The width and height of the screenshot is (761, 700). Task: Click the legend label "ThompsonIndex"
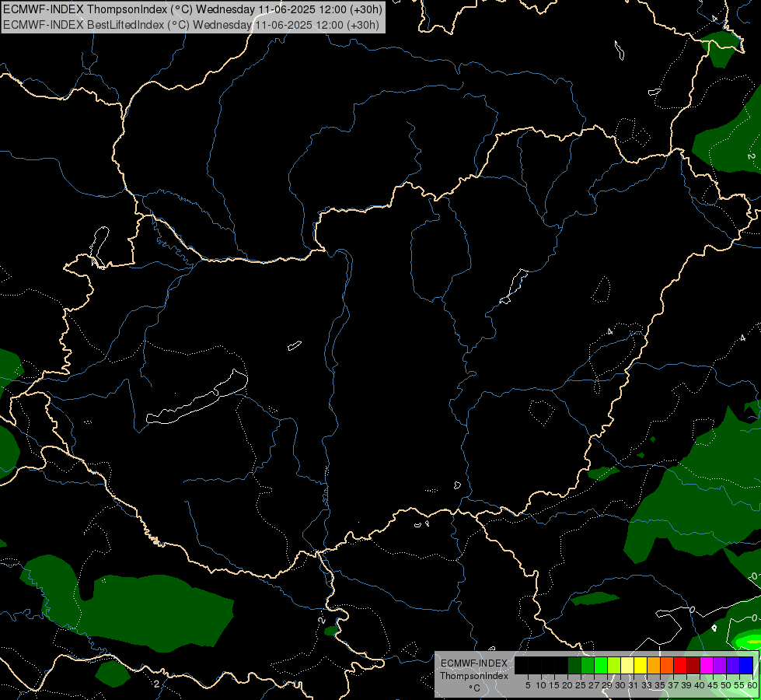(x=474, y=676)
